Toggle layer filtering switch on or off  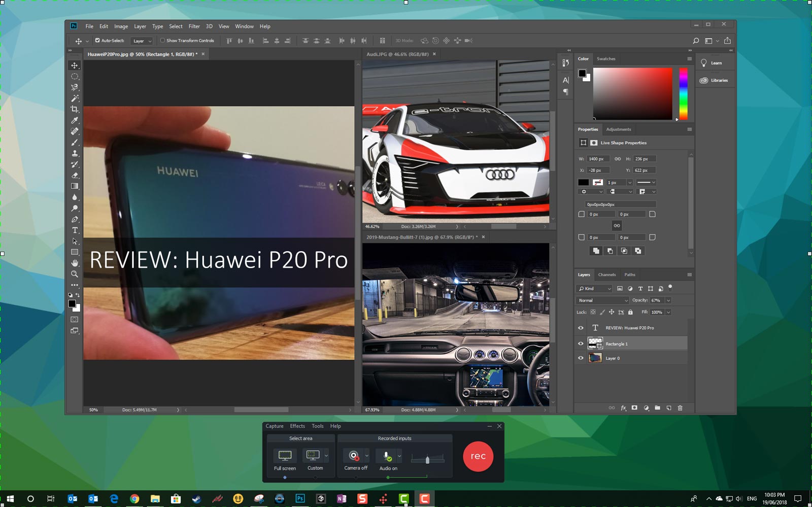(670, 287)
